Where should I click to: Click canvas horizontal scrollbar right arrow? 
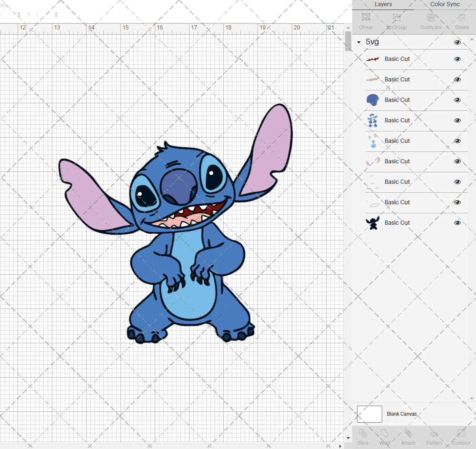(x=340, y=446)
